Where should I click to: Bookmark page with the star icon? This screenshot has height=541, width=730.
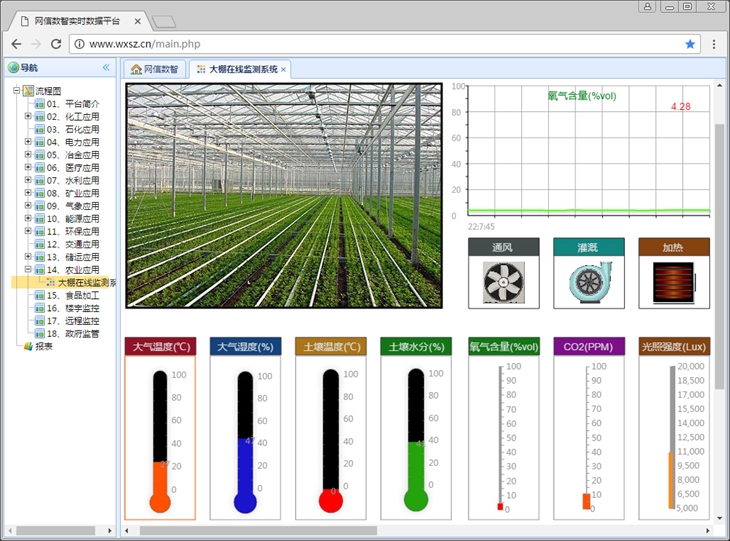(x=690, y=44)
